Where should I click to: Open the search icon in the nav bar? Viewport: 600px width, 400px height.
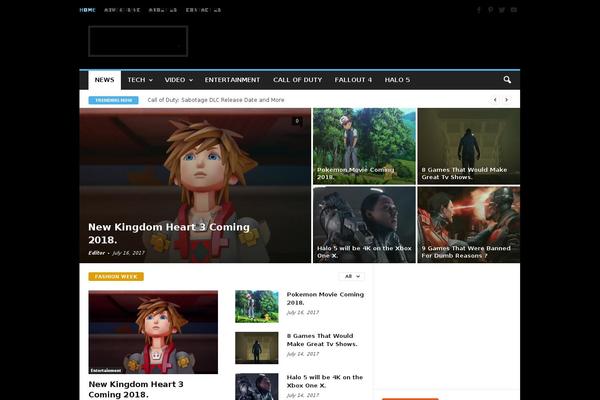pos(507,80)
